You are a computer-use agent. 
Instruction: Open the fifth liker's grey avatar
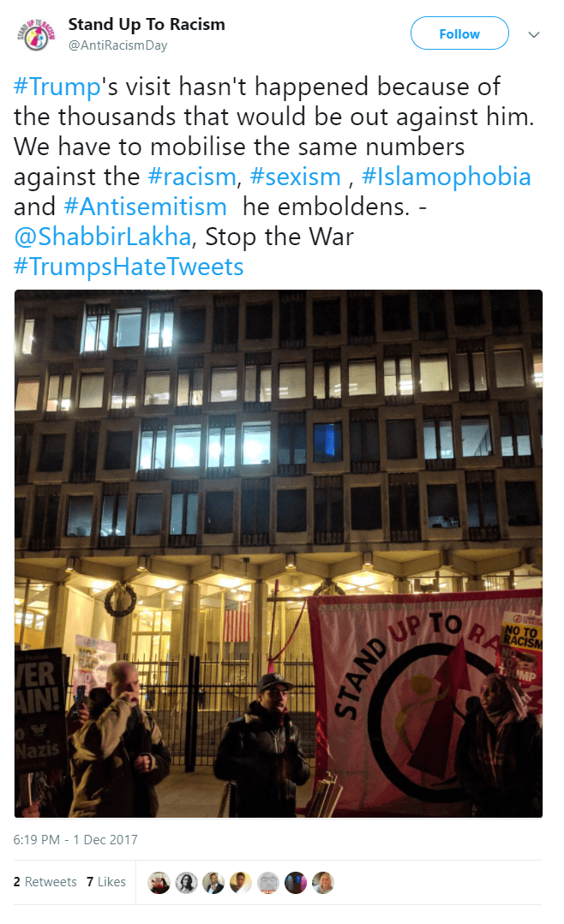268,882
